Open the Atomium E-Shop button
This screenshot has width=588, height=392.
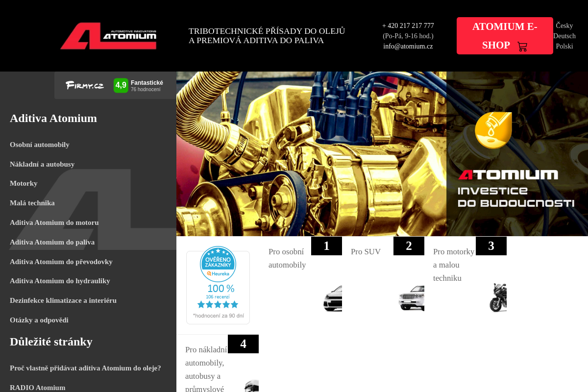(x=505, y=36)
